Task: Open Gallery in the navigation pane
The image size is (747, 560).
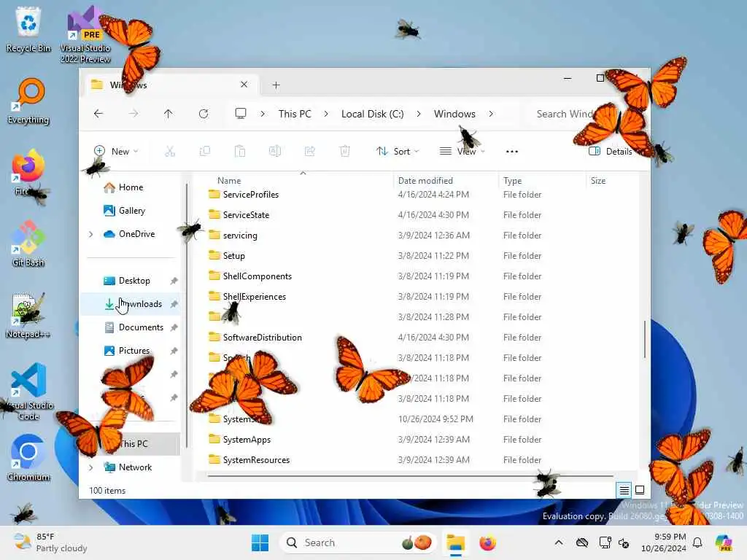Action: (131, 211)
